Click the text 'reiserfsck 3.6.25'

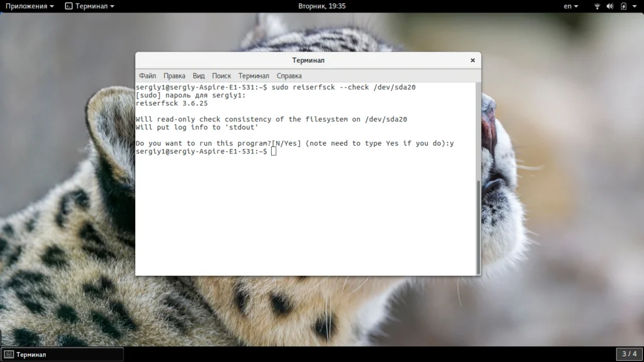pos(172,104)
